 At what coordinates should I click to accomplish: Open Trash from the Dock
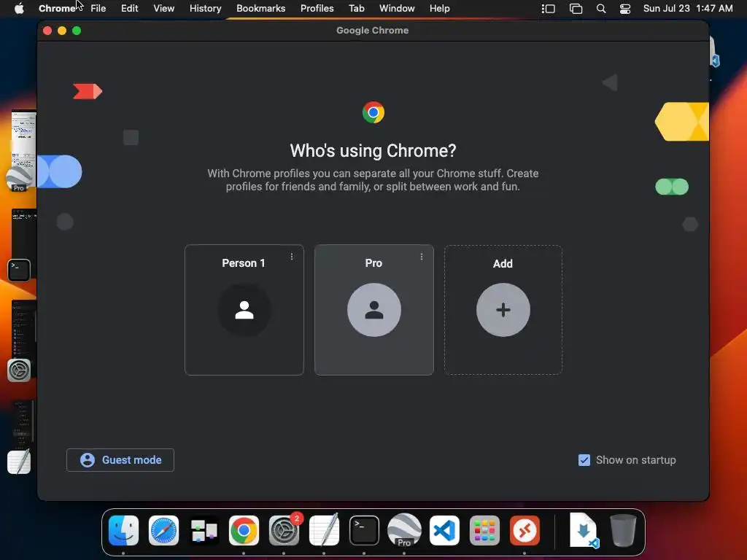[x=623, y=531]
